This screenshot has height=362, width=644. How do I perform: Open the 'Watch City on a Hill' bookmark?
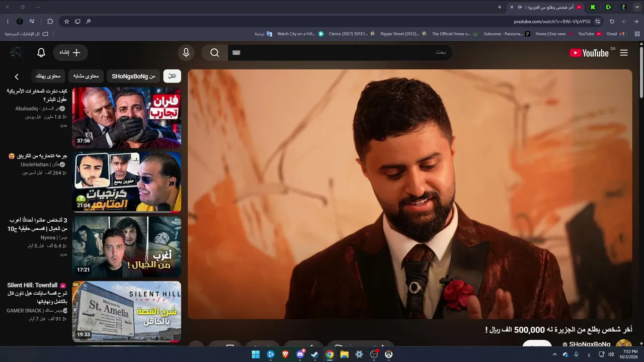pyautogui.click(x=300, y=34)
